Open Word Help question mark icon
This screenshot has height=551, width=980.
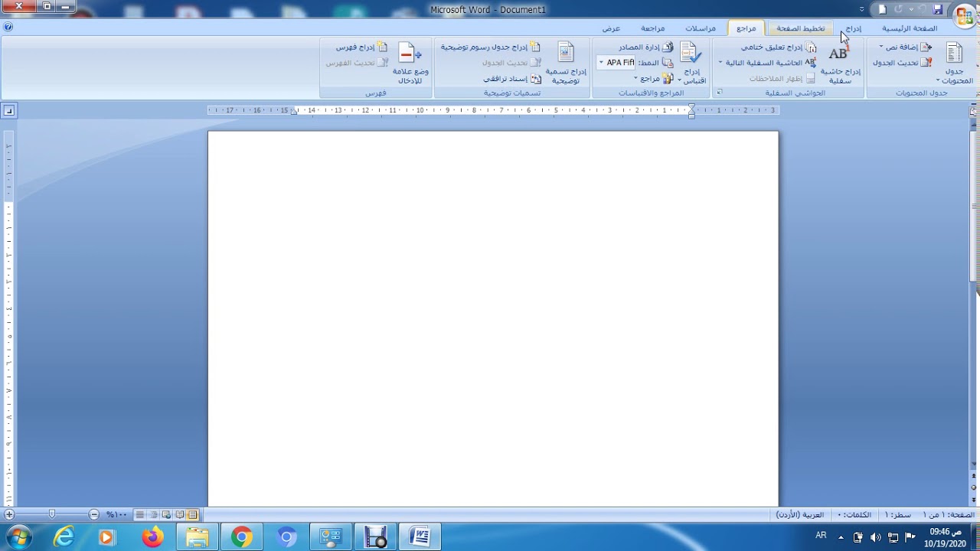tap(8, 27)
